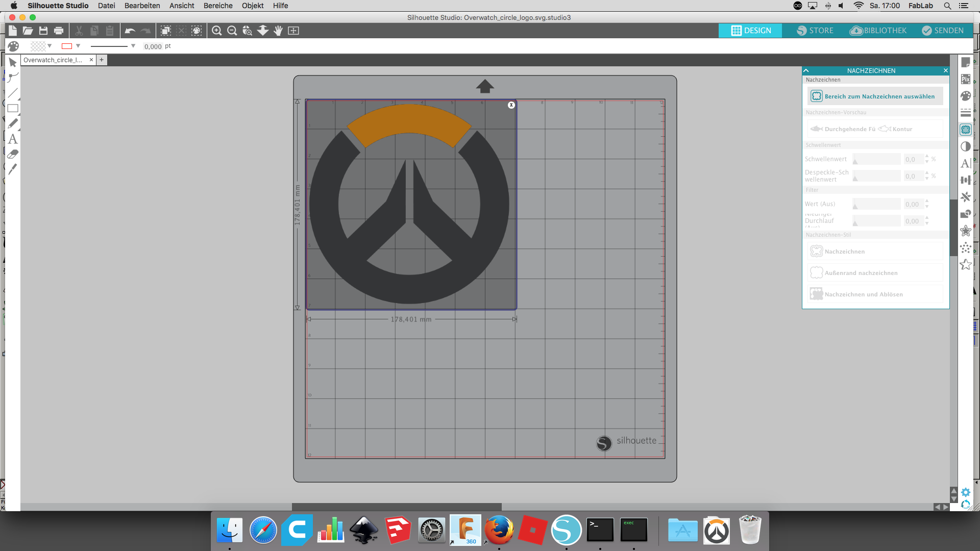Image resolution: width=980 pixels, height=551 pixels.
Task: Activate the selection zoom tool
Action: coord(248,31)
